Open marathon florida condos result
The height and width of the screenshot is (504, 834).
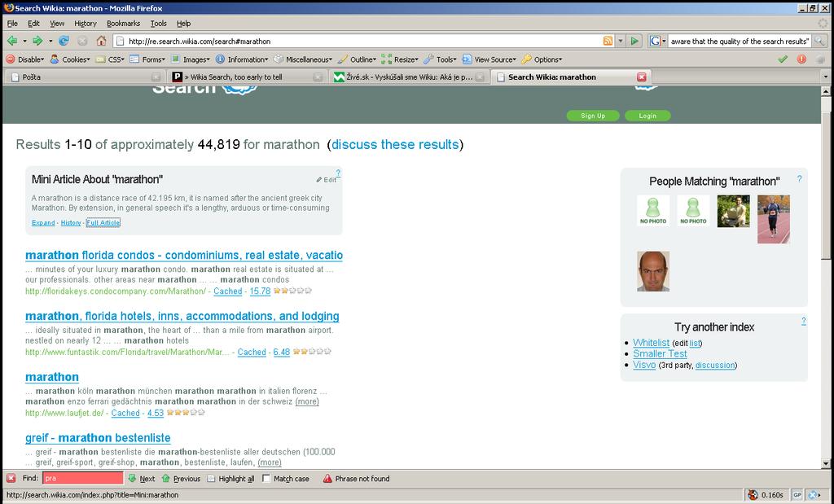pyautogui.click(x=184, y=255)
